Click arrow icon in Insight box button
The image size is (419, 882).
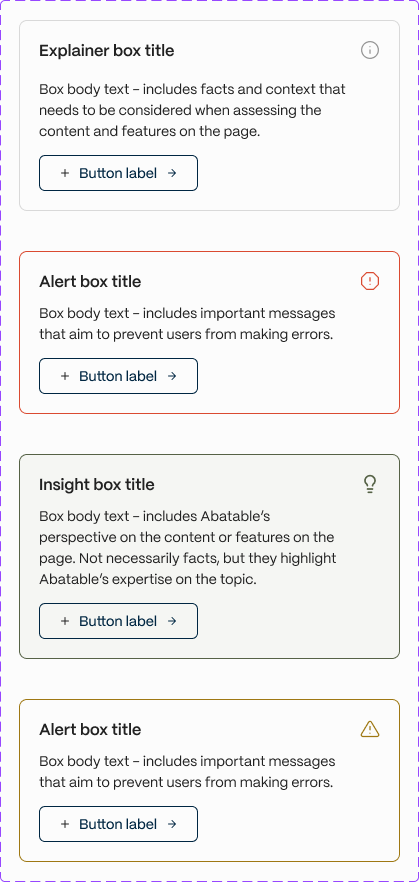point(172,621)
